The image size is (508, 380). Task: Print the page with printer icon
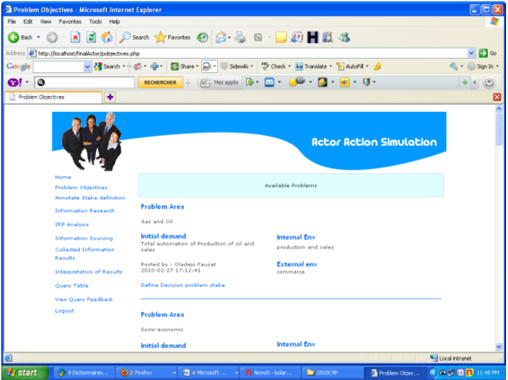point(240,37)
